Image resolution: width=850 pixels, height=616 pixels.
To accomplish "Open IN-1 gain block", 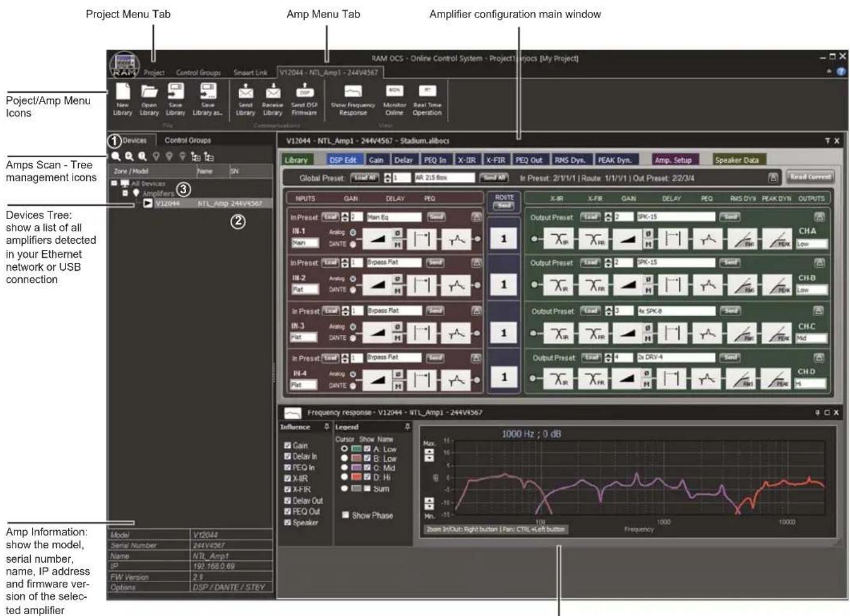I will 377,239.
